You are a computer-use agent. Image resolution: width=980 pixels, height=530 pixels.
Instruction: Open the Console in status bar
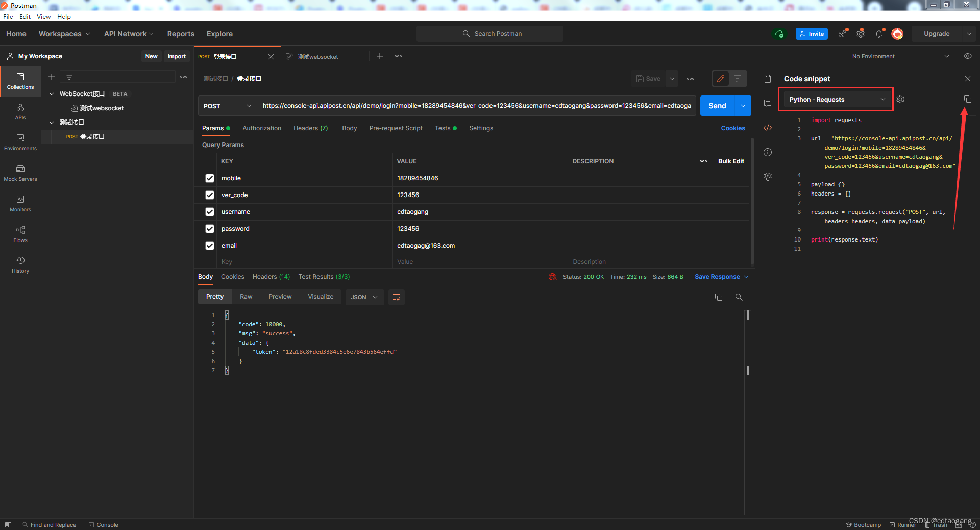104,525
